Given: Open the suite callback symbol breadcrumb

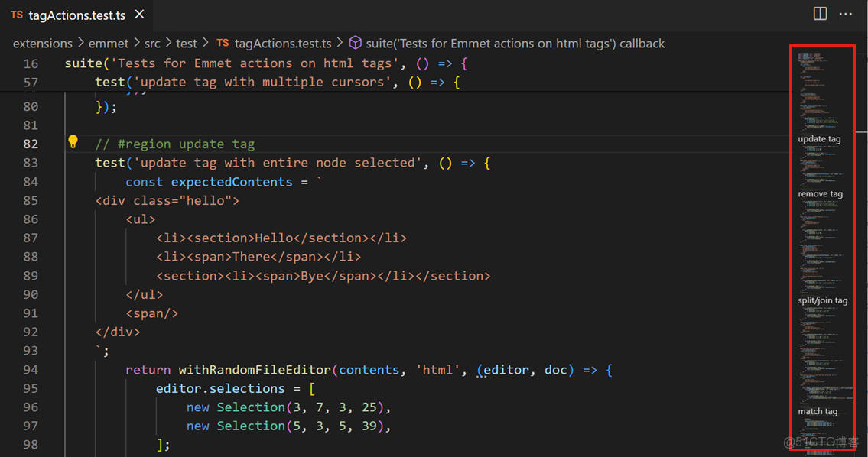Looking at the screenshot, I should tap(515, 44).
